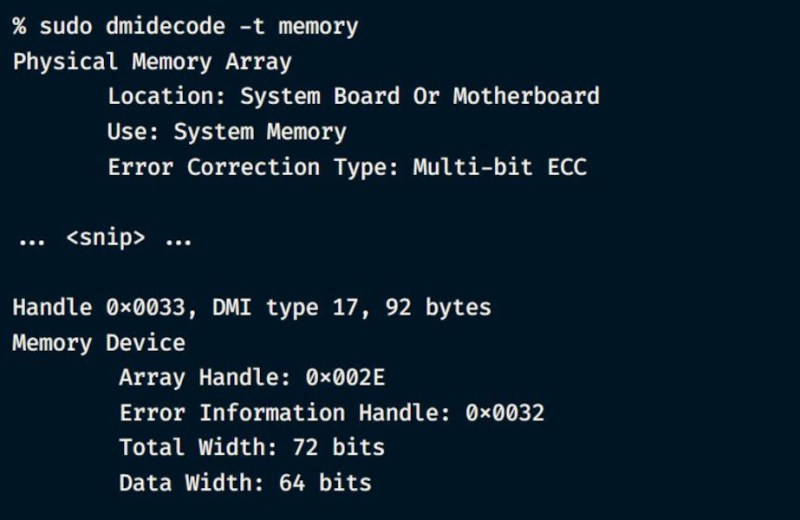Screen dimensions: 800x520
Task: Click the '<snip>' placeholder text
Action: coord(106,238)
